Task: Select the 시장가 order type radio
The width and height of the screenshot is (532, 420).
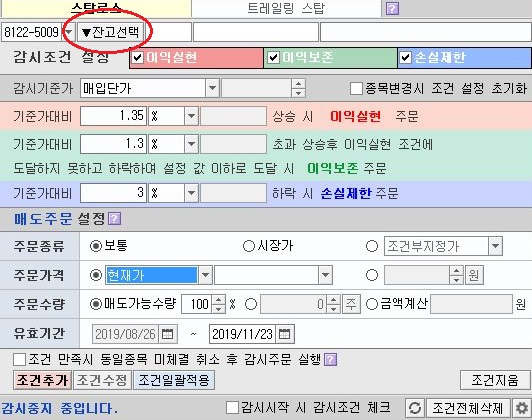Action: tap(249, 246)
